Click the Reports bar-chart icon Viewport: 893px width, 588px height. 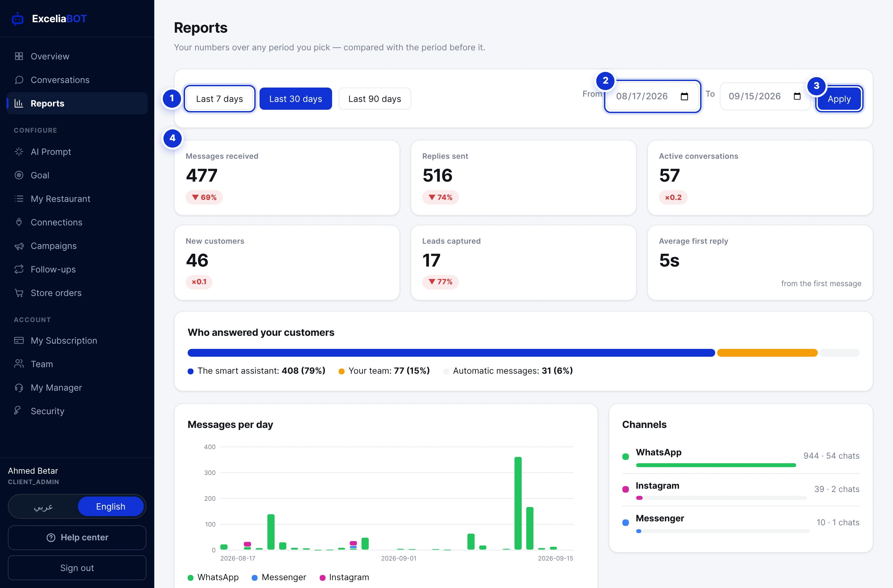(x=19, y=103)
